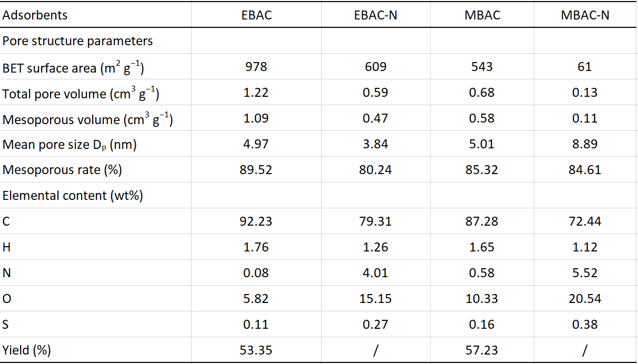The image size is (638, 364).
Task: Select yield value 57.23
Action: pos(482,350)
